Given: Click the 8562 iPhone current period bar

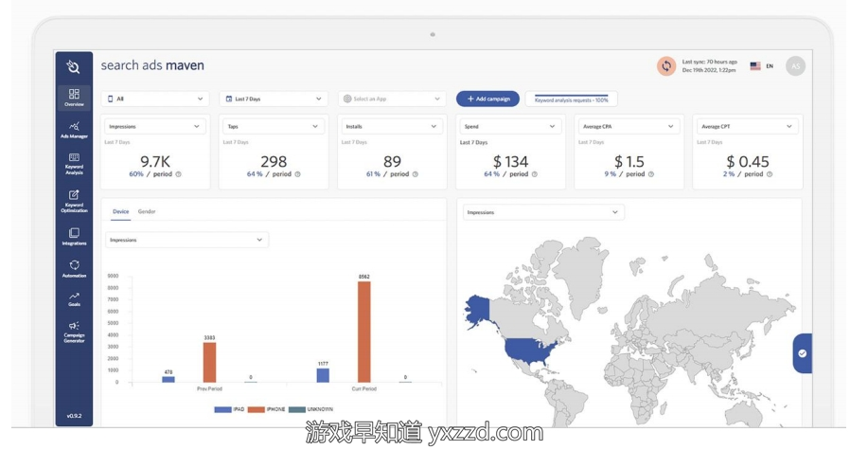Looking at the screenshot, I should pos(363,332).
